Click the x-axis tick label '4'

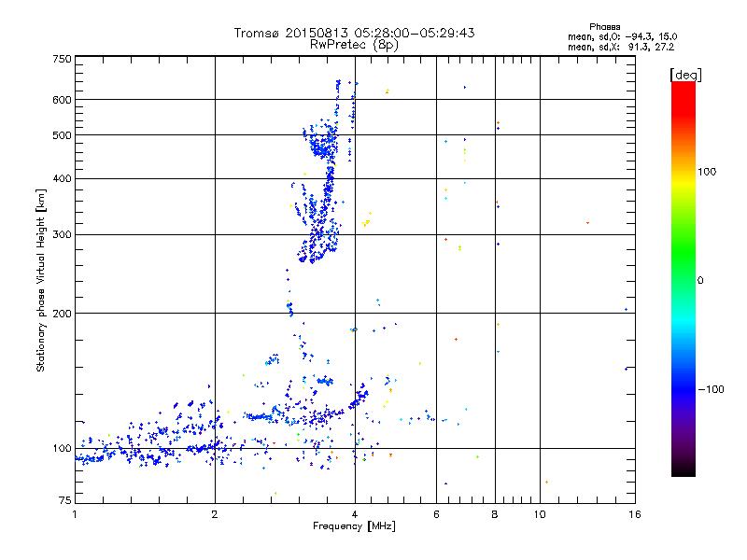pyautogui.click(x=355, y=514)
